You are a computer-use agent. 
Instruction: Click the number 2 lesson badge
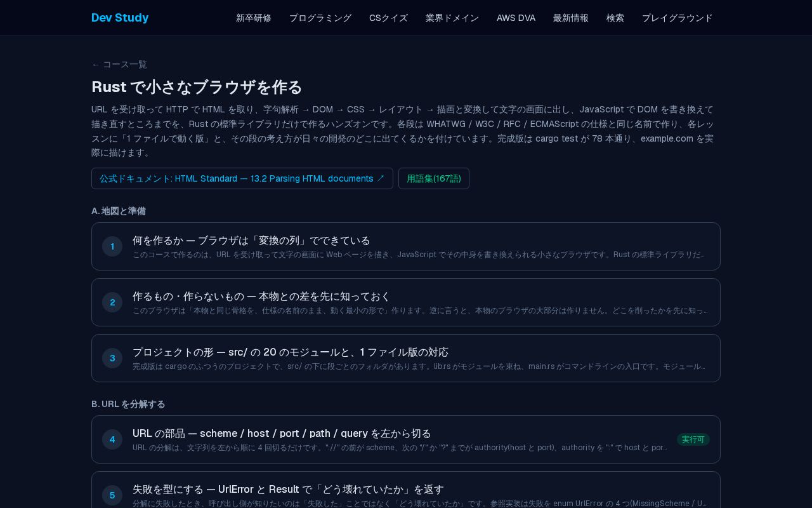(112, 302)
